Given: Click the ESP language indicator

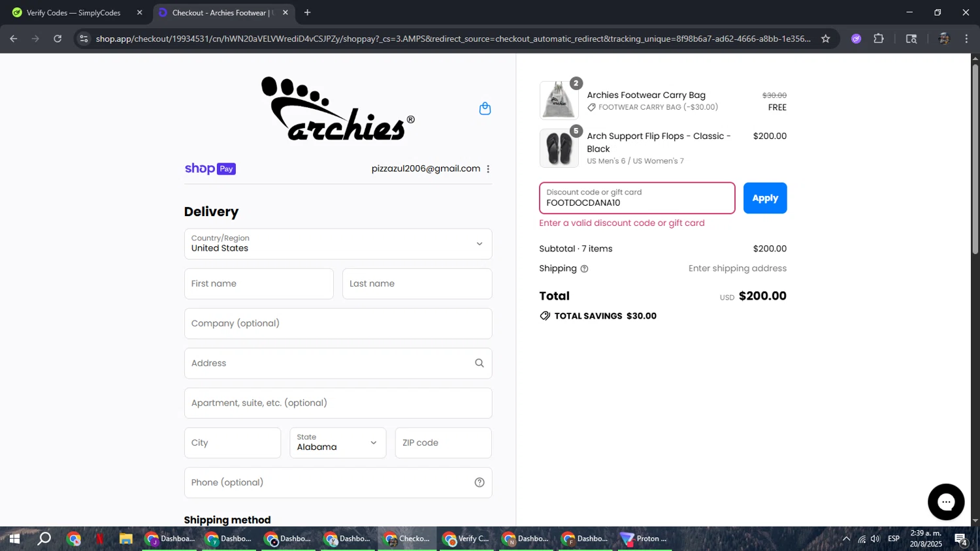Looking at the screenshot, I should coord(894,539).
